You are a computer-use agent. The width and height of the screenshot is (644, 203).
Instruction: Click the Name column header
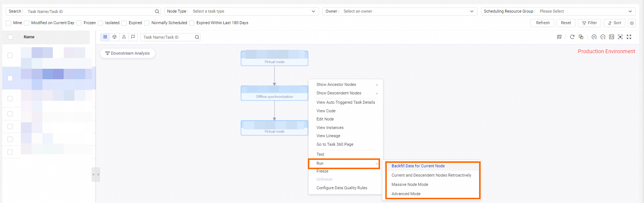(29, 37)
